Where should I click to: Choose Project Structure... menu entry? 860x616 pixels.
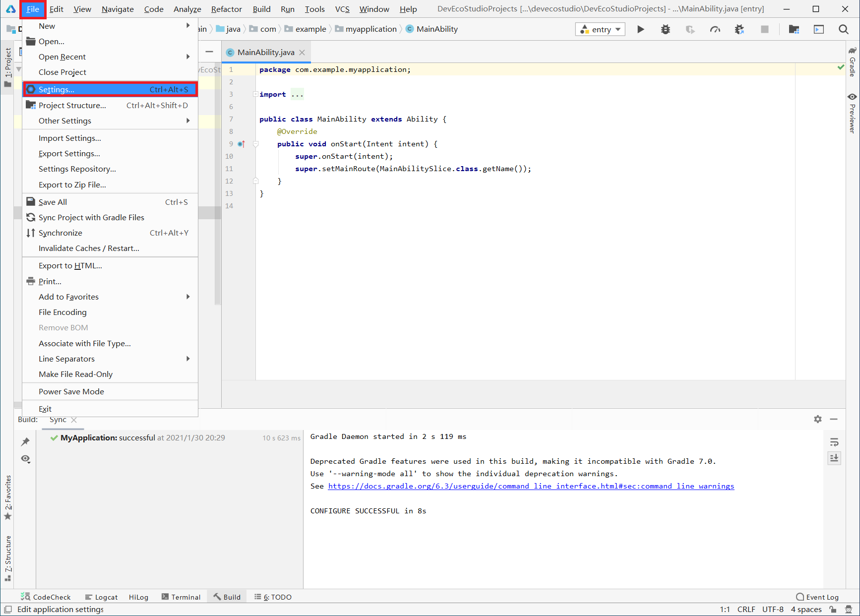[110, 105]
